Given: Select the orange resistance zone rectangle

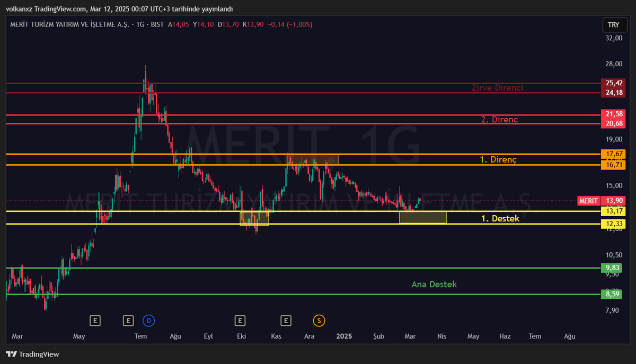Looking at the screenshot, I should coord(312,159).
